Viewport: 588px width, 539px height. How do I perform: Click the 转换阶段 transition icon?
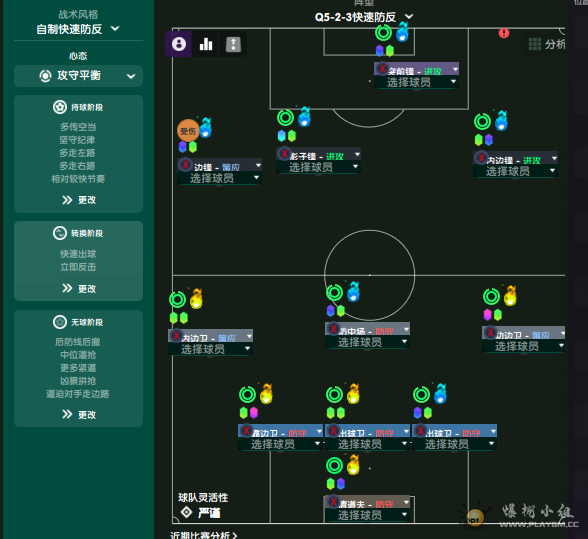pyautogui.click(x=60, y=233)
